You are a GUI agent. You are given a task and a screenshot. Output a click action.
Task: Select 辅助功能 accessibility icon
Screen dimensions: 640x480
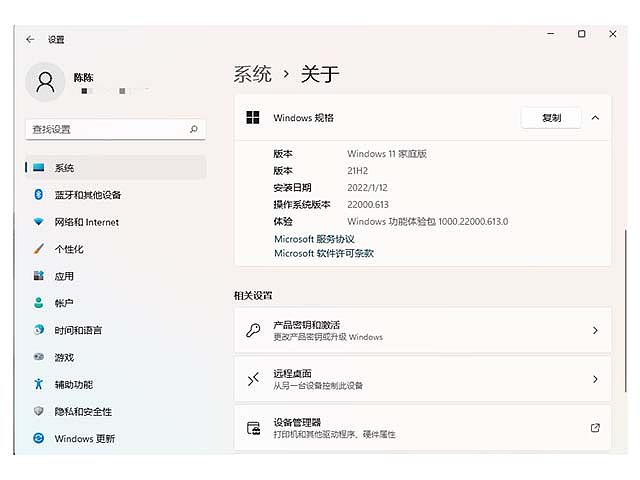[x=39, y=384]
